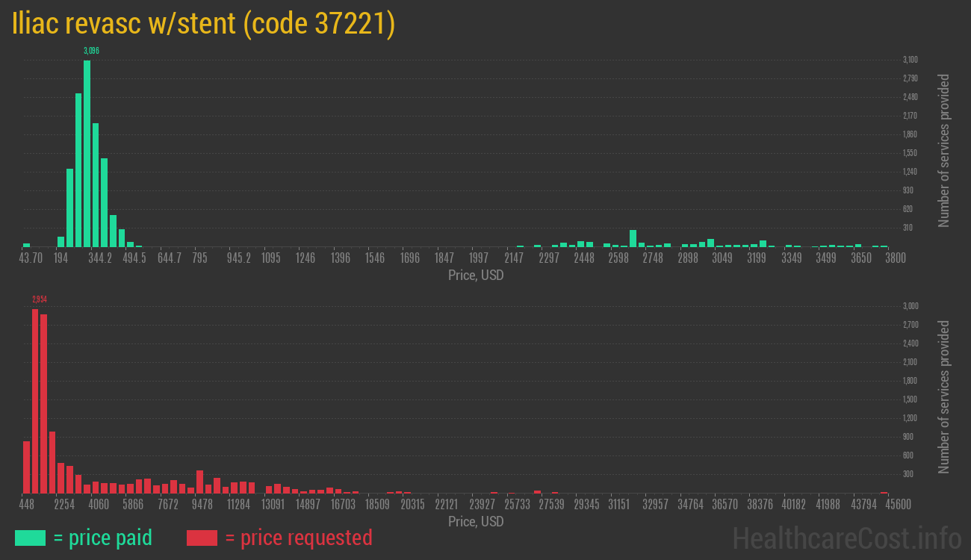The image size is (971, 560).
Task: Click the first red bar at the 448 tick
Action: (x=27, y=467)
